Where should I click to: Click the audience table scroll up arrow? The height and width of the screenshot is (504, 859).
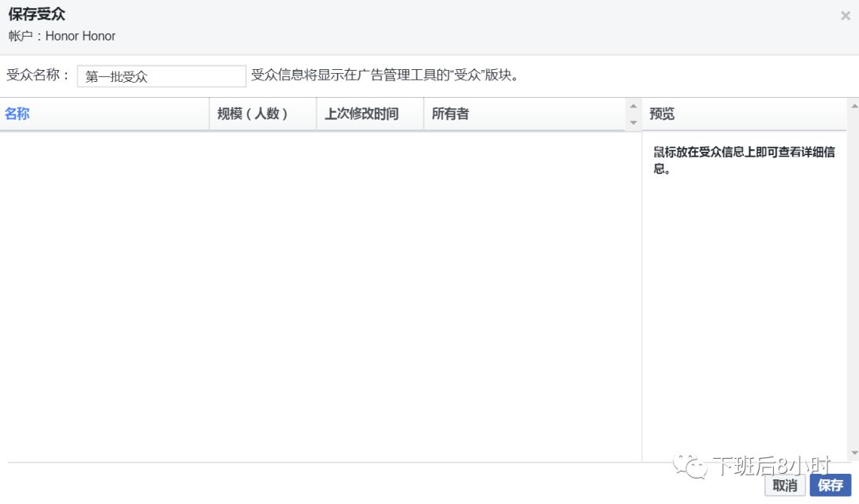(x=633, y=107)
